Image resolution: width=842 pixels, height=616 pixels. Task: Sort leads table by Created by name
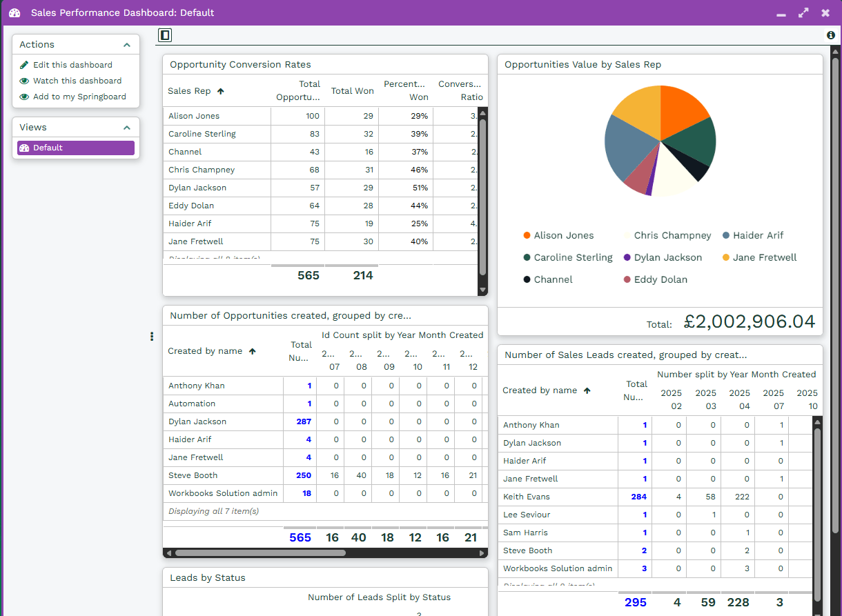coord(540,390)
